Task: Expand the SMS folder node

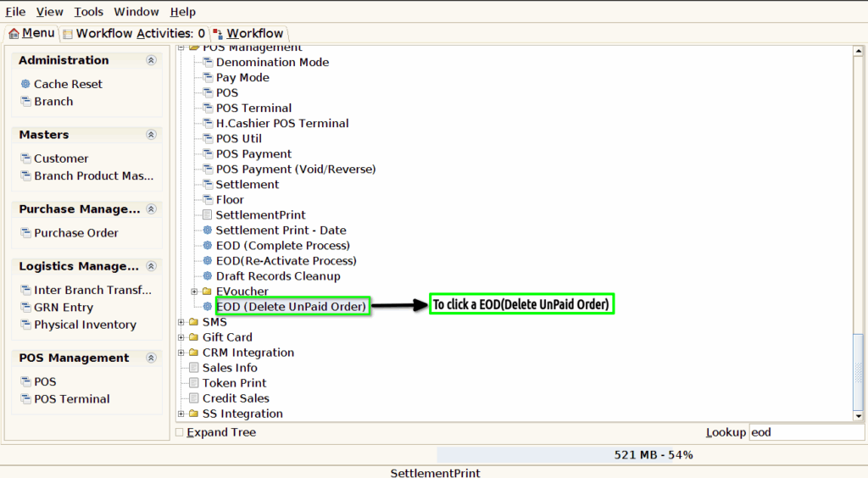Action: (181, 322)
